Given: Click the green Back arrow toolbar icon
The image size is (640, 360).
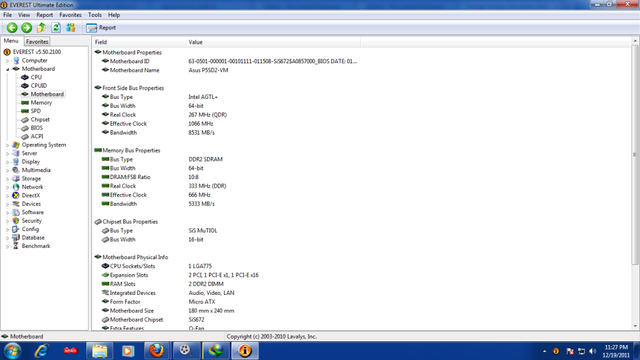Looking at the screenshot, I should [12, 27].
